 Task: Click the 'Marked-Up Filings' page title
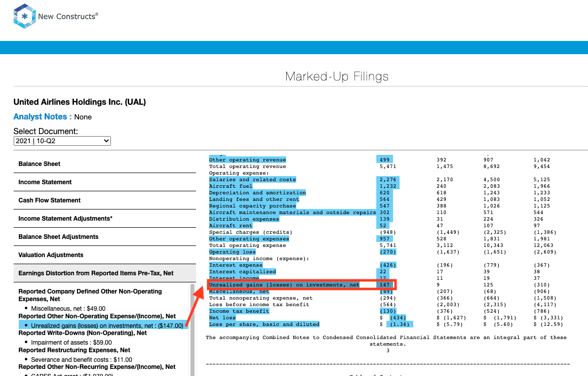tap(337, 76)
